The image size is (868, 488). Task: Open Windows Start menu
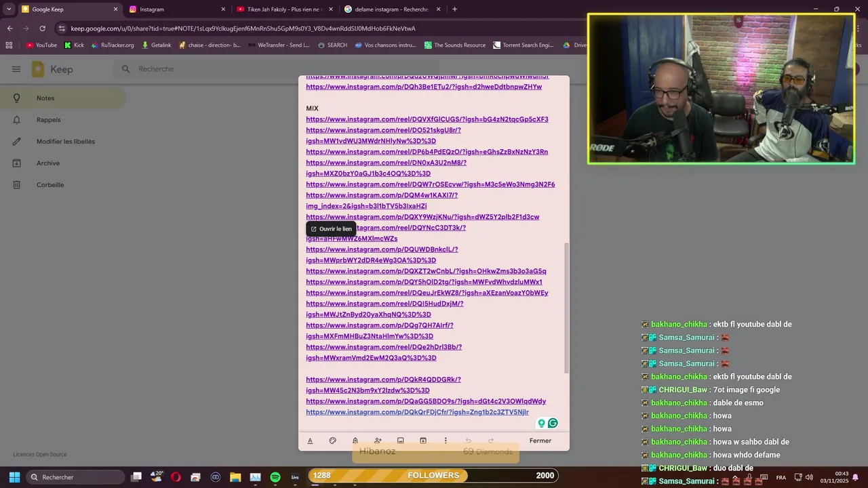tap(14, 477)
